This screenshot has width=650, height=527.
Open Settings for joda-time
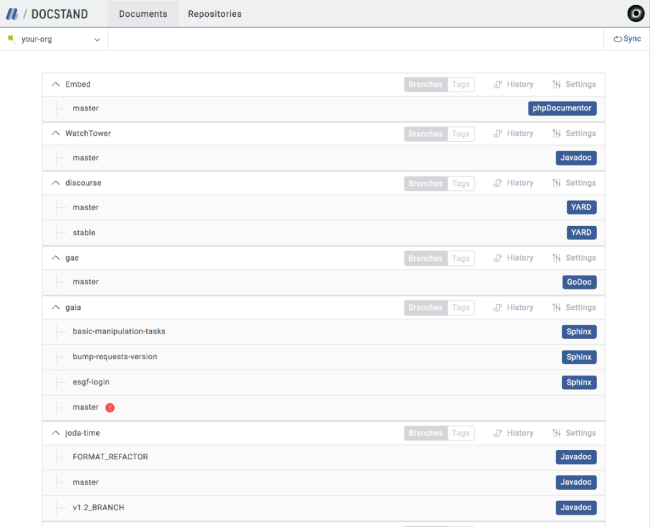coord(574,433)
